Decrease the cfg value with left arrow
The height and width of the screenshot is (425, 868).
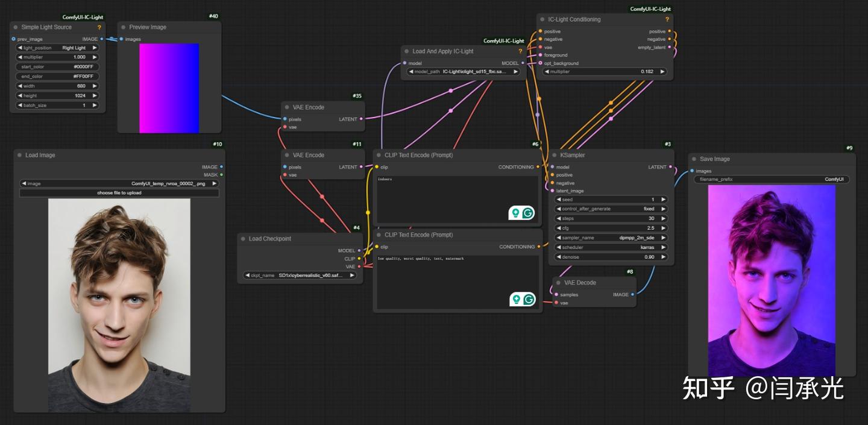coord(558,228)
